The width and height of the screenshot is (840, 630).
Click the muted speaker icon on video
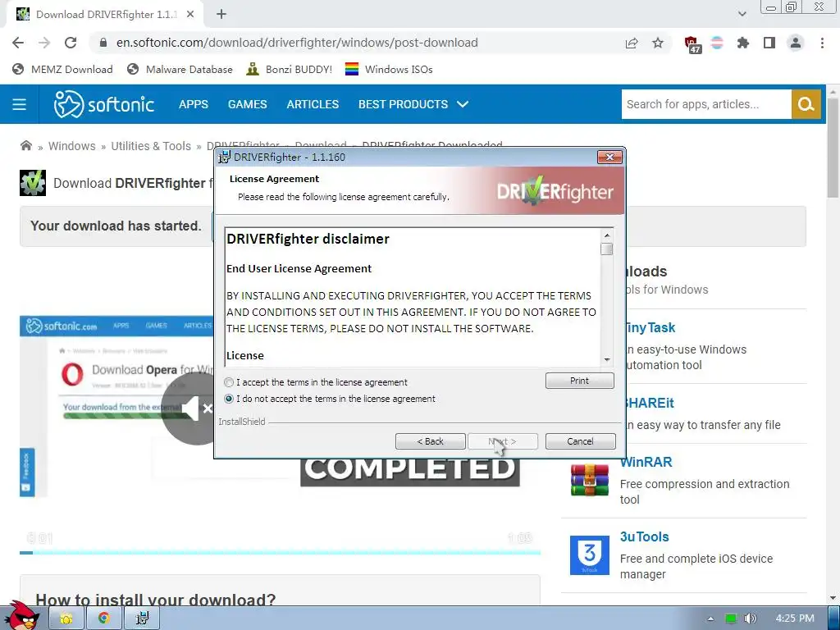click(x=197, y=409)
